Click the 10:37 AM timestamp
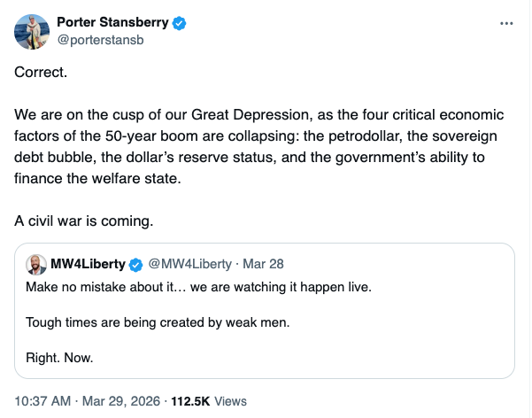The height and width of the screenshot is (418, 532). pos(42,400)
